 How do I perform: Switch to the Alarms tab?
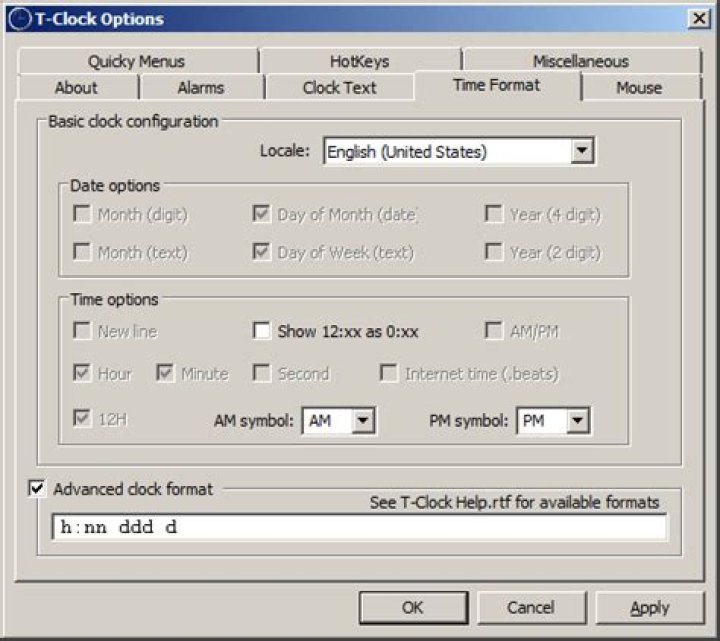201,87
